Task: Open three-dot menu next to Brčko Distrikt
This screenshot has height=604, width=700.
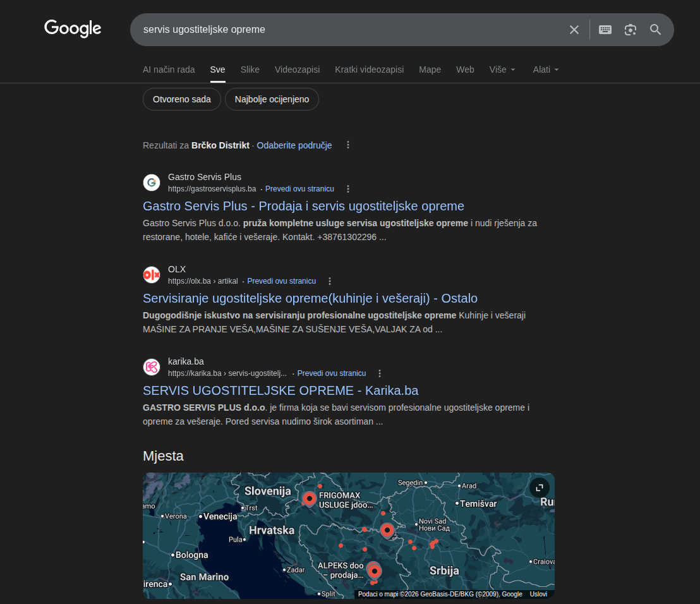Action: coord(347,145)
